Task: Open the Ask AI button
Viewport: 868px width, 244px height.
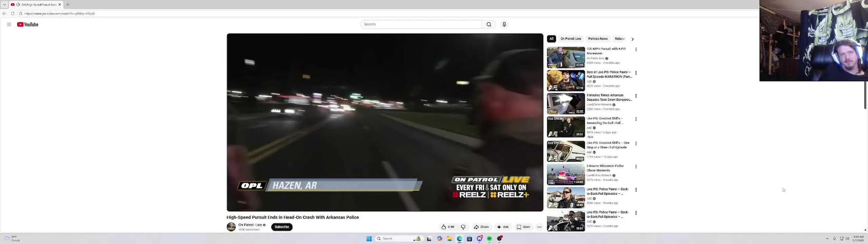Action: [x=502, y=227]
